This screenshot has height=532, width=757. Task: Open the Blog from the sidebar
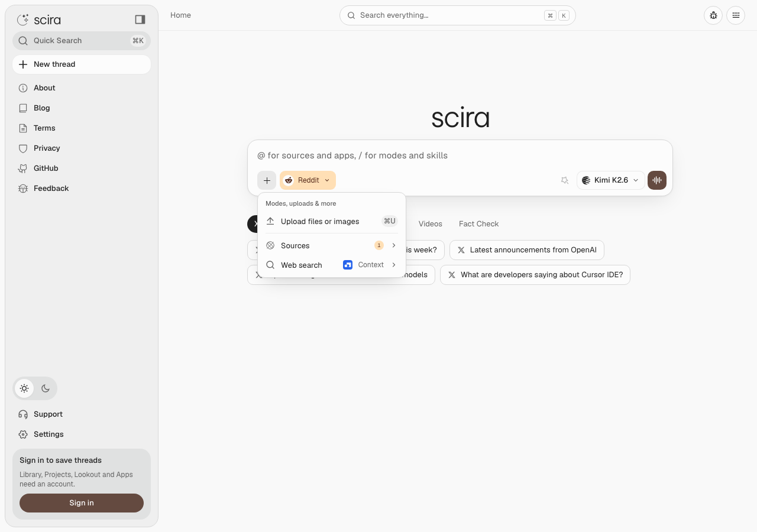[x=82, y=108]
